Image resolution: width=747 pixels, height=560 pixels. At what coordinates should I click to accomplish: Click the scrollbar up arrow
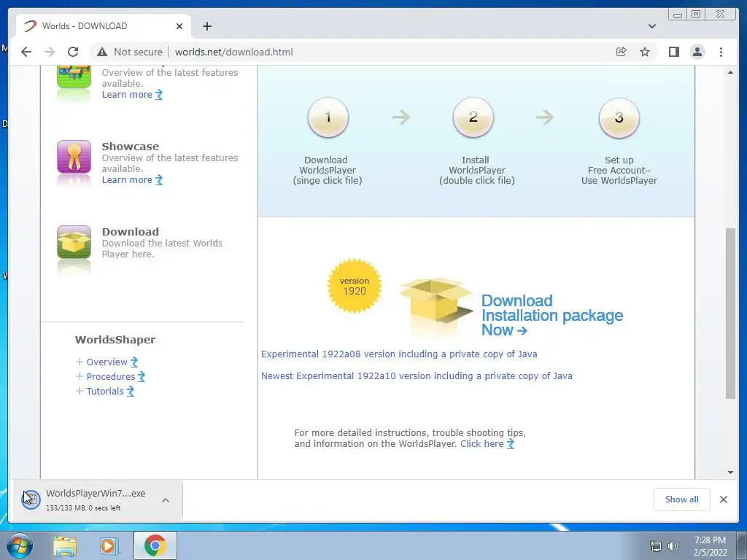[730, 72]
